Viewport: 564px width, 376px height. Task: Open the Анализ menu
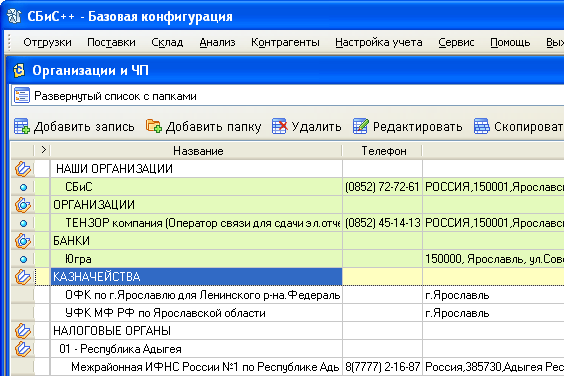[217, 42]
